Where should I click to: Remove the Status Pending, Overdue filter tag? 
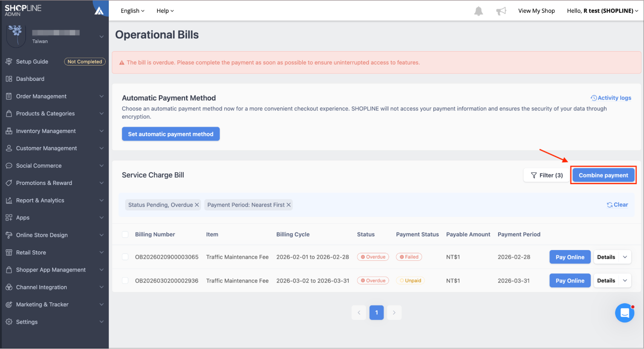[x=197, y=205]
